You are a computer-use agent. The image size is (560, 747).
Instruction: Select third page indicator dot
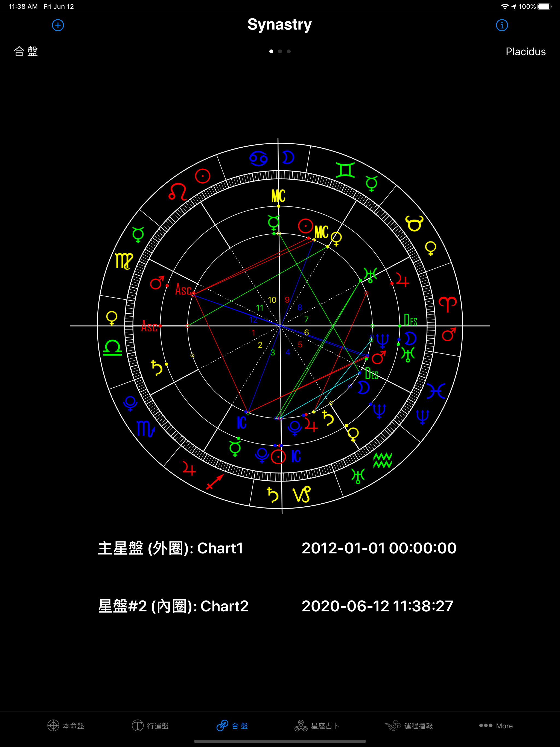coord(289,51)
